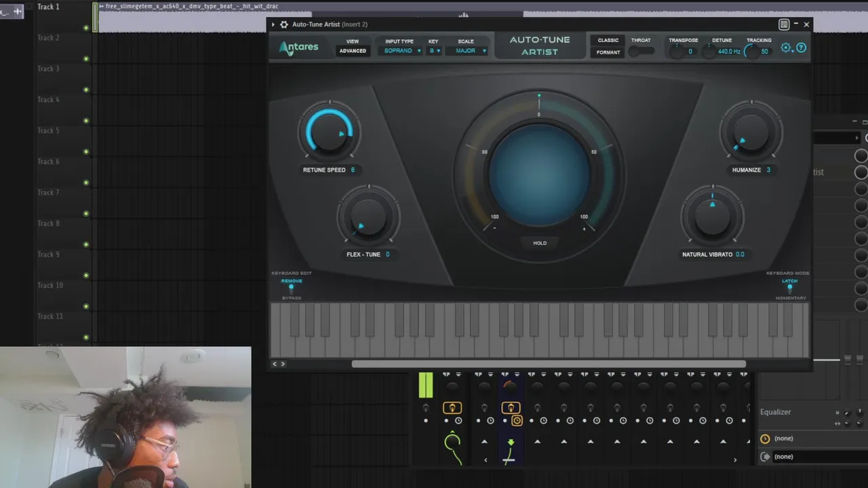Click the green master routing knob icon
Viewport: 868px width, 488px height.
(452, 443)
